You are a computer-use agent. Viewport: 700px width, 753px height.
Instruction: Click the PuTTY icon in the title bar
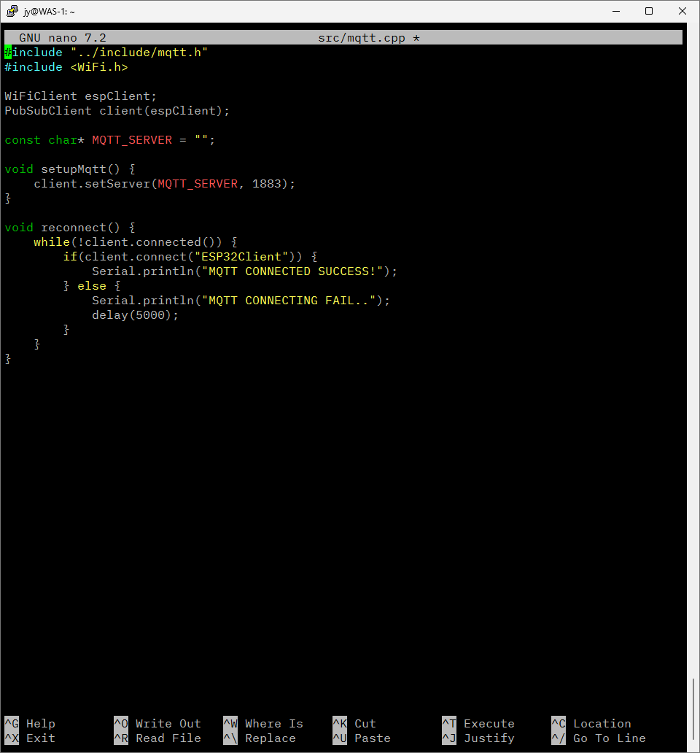pos(12,11)
